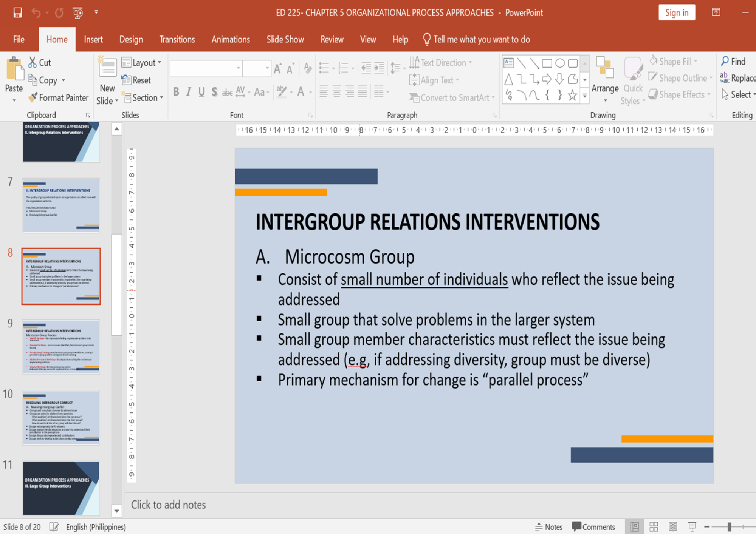
Task: Increase font size icon
Action: coord(278,69)
